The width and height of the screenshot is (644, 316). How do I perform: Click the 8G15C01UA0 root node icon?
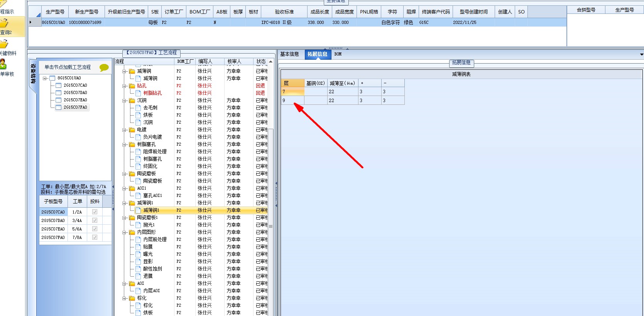tap(52, 78)
